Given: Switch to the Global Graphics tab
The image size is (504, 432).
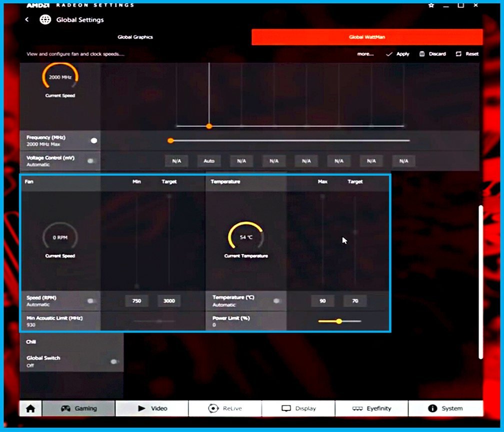Looking at the screenshot, I should pyautogui.click(x=135, y=37).
